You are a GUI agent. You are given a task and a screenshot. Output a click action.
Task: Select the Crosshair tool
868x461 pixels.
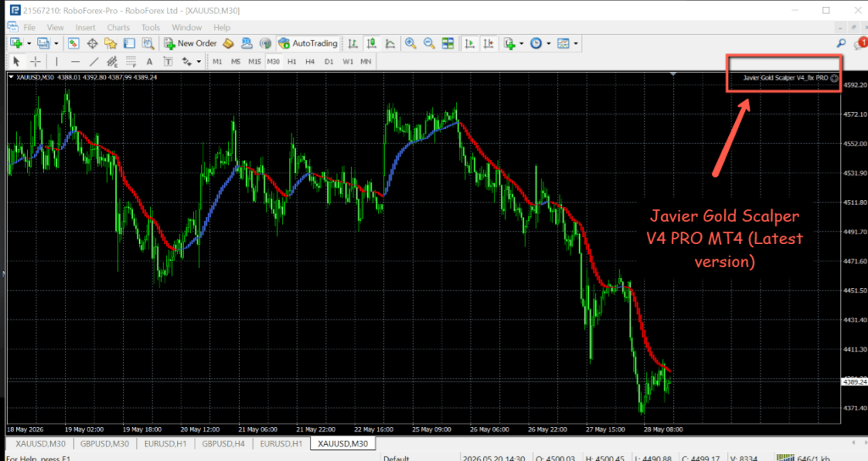[36, 61]
